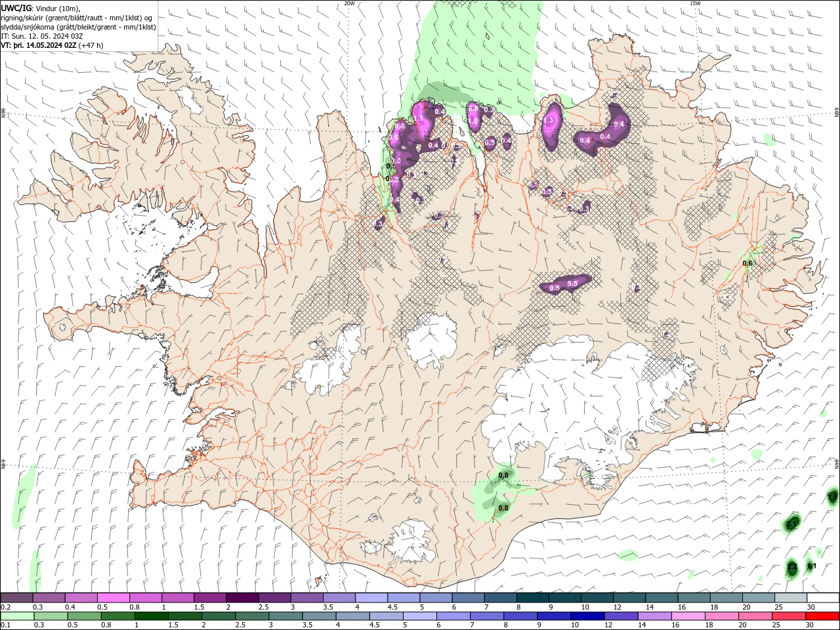Click the "1.3" snowfall value on the north coast
This screenshot has width=840, height=630.
click(x=550, y=121)
